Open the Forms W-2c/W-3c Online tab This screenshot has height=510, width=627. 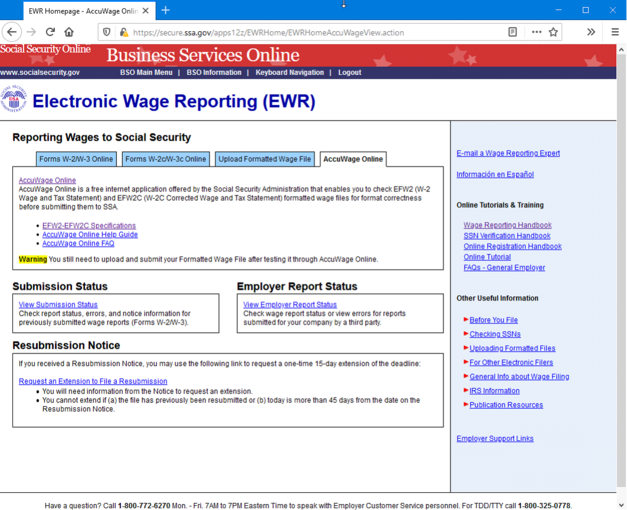165,159
